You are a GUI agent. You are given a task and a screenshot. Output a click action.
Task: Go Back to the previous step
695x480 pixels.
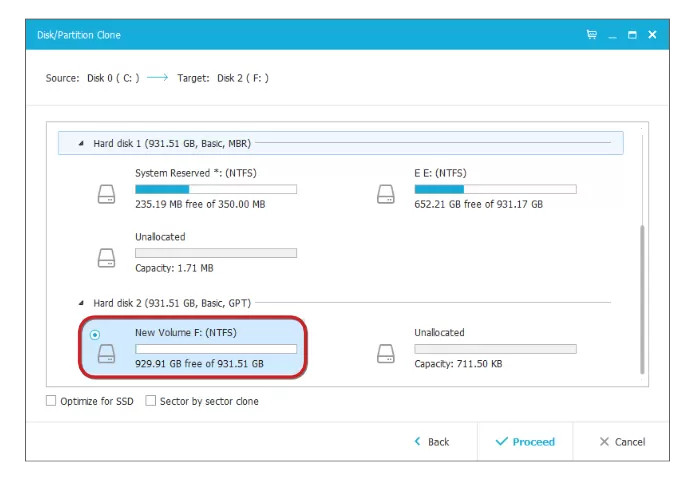tap(431, 442)
